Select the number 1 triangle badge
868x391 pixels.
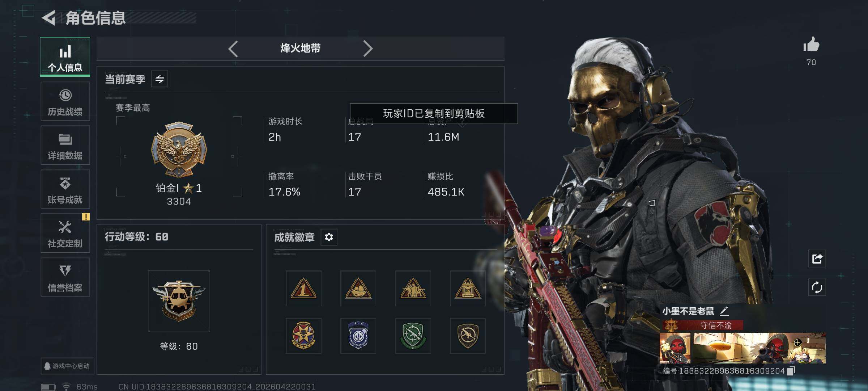303,288
